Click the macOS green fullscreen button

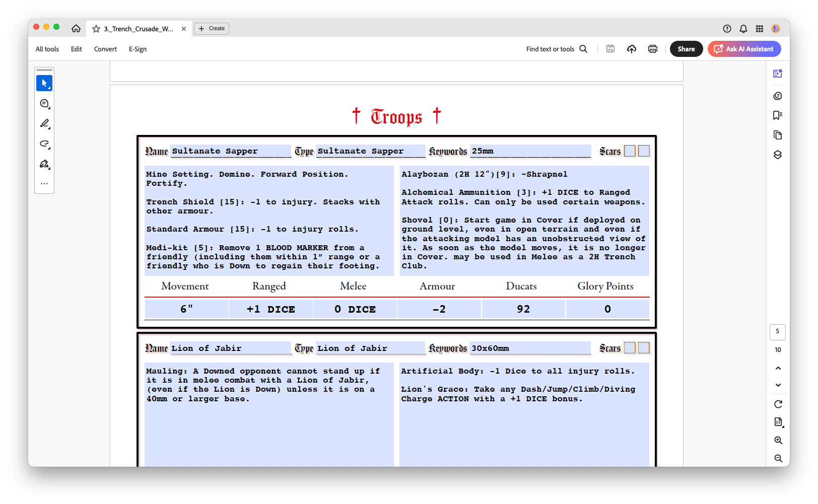[56, 27]
